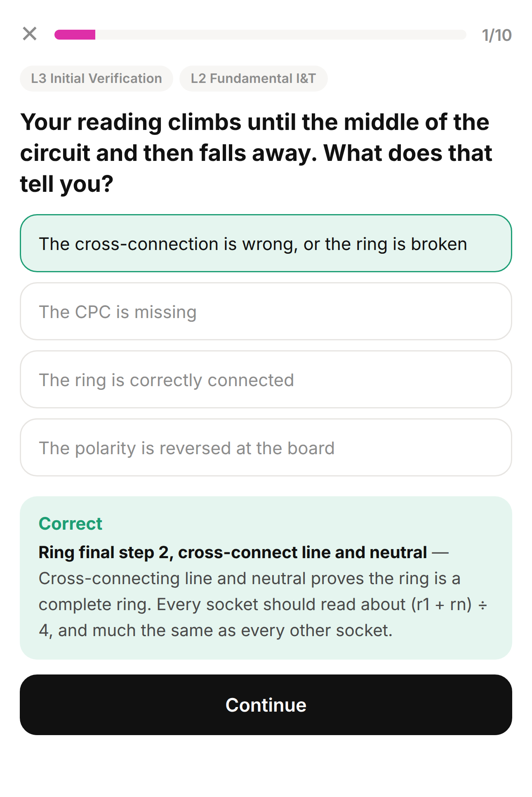The image size is (532, 797).
Task: Click the grey unfilled progress track
Action: [x=280, y=35]
